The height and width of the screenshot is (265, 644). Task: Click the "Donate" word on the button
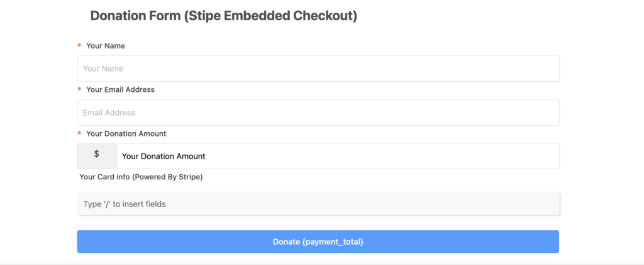click(x=286, y=242)
